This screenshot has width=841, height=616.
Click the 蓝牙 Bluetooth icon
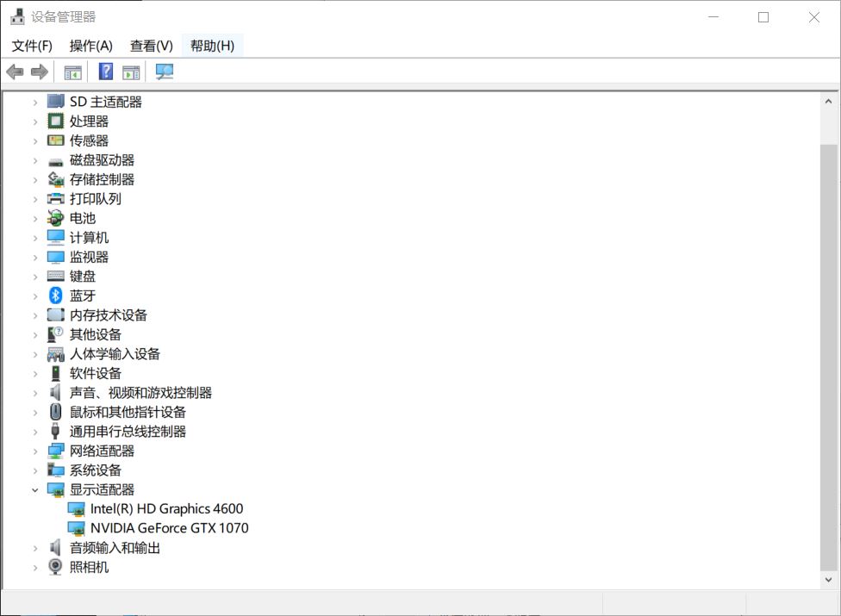point(56,296)
